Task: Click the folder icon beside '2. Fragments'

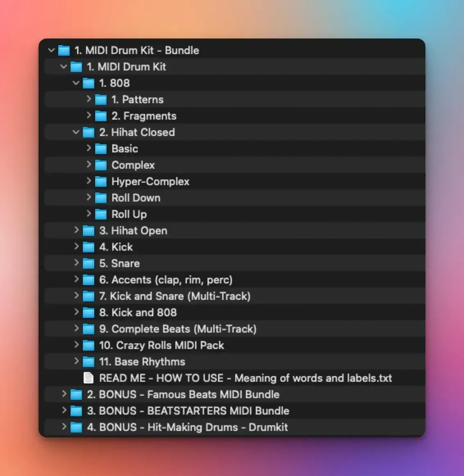Action: 101,116
